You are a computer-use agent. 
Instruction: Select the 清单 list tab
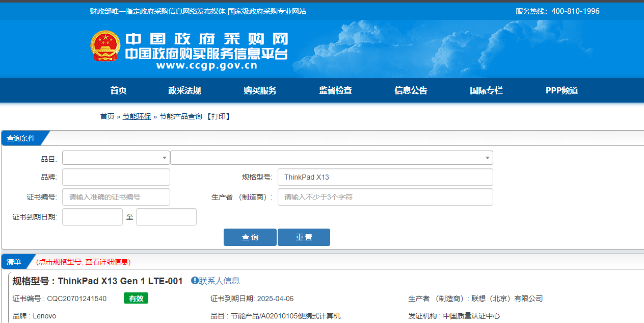(14, 262)
